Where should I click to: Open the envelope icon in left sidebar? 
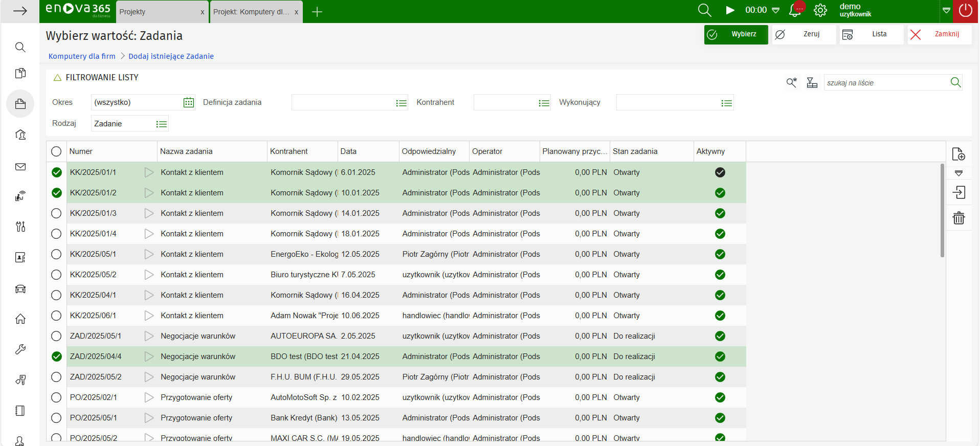[x=20, y=167]
